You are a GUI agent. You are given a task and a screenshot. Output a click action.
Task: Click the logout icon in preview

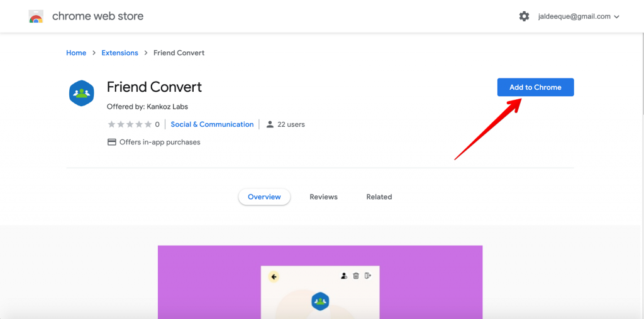pyautogui.click(x=367, y=276)
